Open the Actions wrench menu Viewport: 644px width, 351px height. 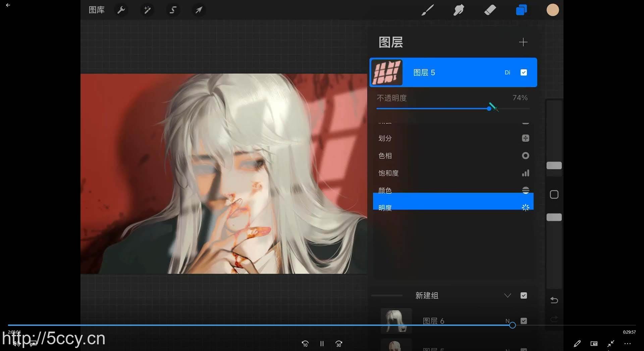coord(121,10)
